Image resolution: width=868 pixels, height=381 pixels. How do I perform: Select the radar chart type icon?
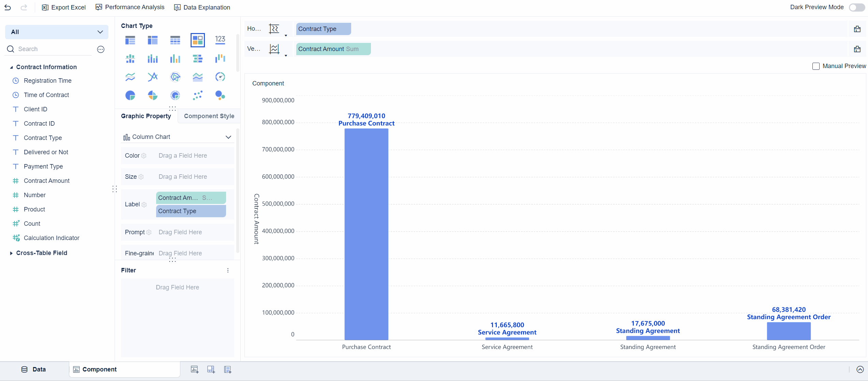point(175,77)
